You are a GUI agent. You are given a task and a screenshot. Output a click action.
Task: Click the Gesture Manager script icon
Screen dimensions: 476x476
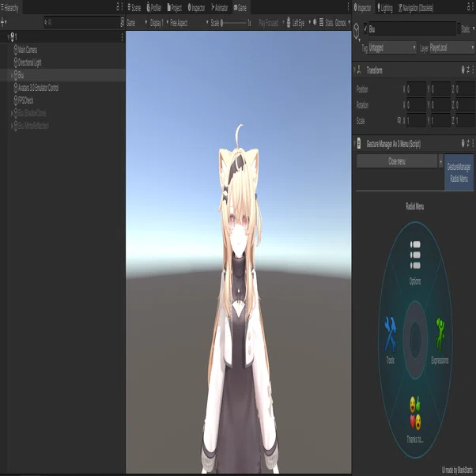[359, 143]
